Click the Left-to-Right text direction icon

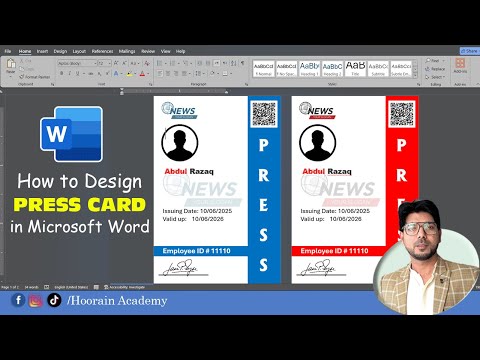coord(217,63)
